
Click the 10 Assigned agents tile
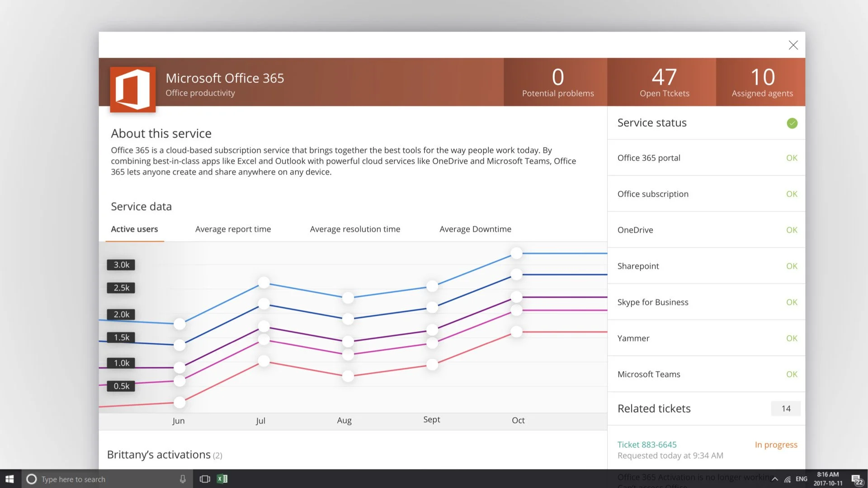pos(762,82)
